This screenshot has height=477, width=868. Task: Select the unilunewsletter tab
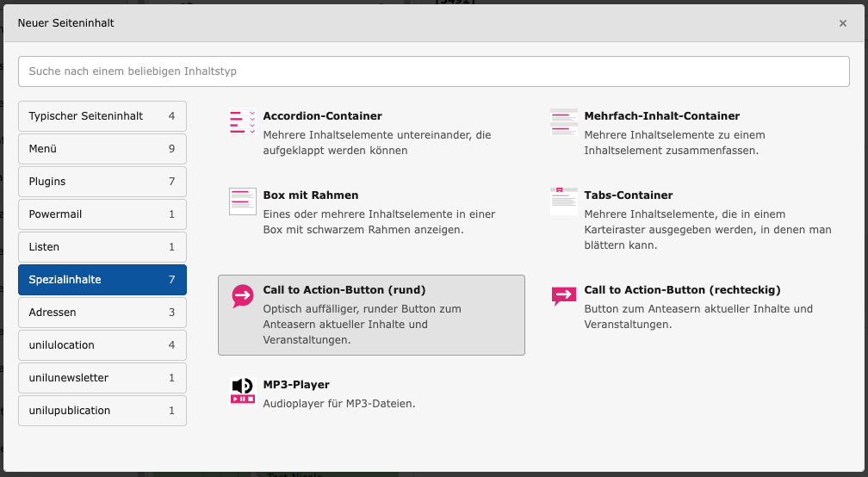(102, 378)
